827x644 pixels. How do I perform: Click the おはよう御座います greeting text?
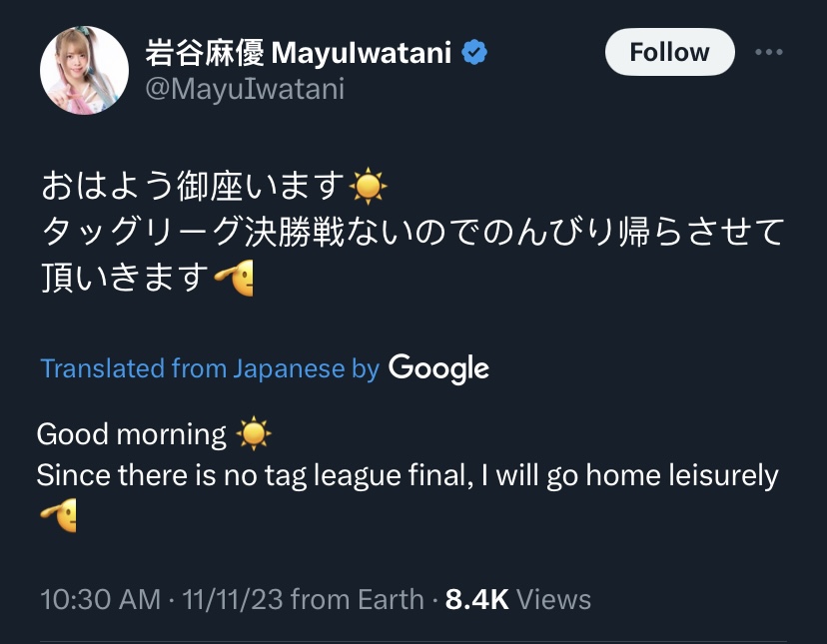(x=193, y=187)
